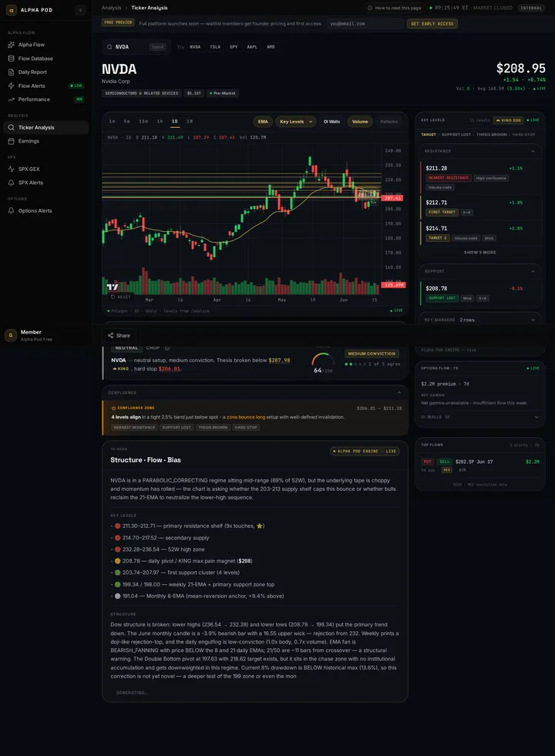Click the SPX Alerts bell icon
The height and width of the screenshot is (756, 555).
click(11, 183)
